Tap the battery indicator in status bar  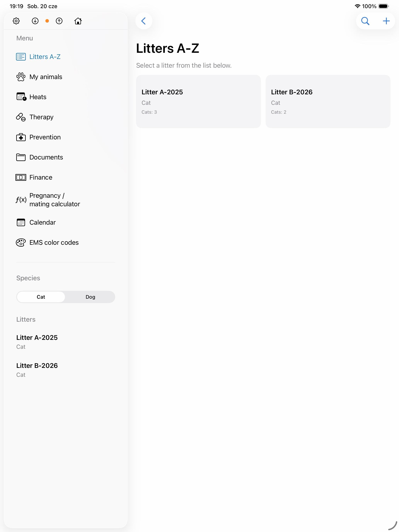point(384,6)
